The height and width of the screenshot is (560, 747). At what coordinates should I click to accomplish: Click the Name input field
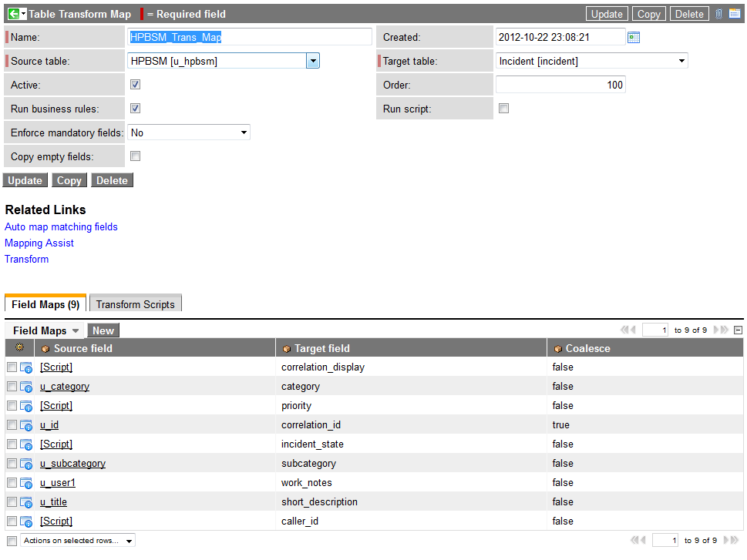click(250, 37)
